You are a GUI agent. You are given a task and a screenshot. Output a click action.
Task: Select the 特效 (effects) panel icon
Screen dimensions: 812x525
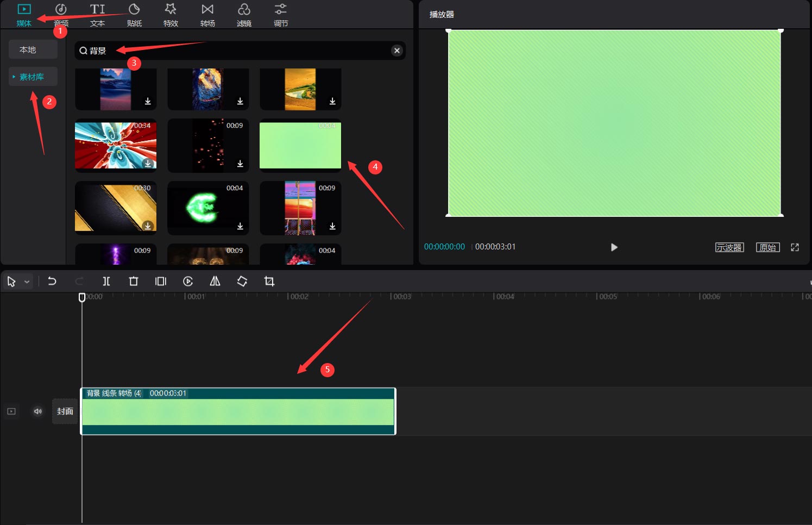point(171,14)
